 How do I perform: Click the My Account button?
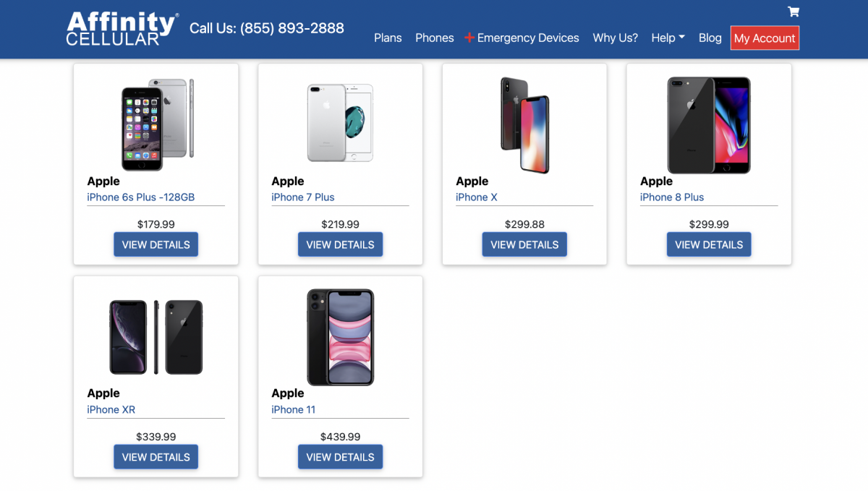click(x=765, y=38)
